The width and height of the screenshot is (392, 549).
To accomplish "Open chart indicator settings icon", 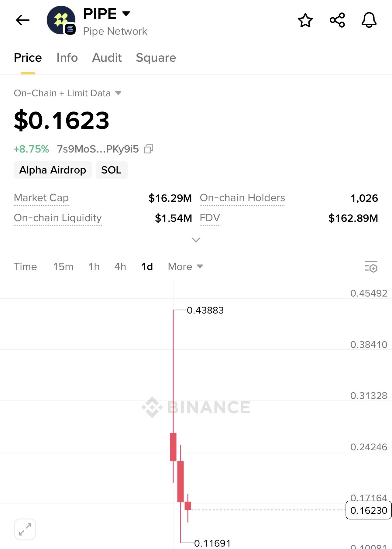I will pos(371,267).
